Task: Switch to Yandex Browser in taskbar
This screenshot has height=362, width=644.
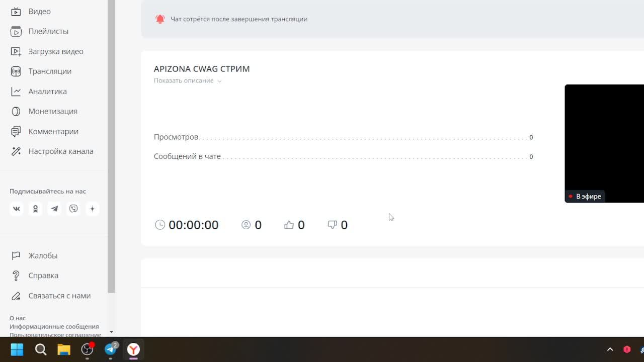Action: [x=133, y=349]
